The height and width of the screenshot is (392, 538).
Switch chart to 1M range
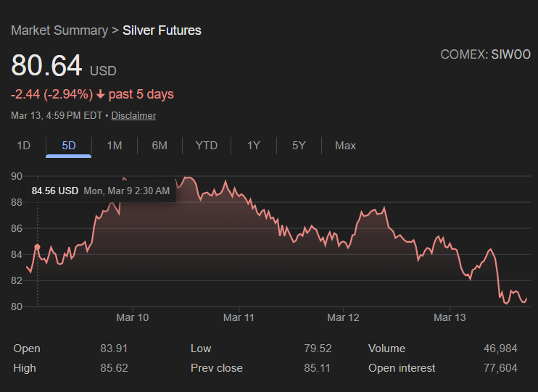pos(114,146)
